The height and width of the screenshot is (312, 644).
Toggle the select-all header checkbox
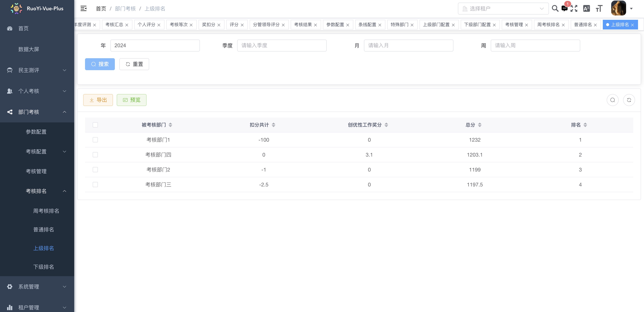point(95,125)
